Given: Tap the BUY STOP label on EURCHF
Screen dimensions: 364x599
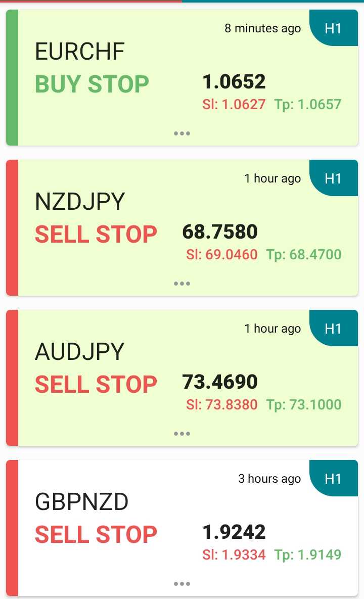Looking at the screenshot, I should tap(92, 84).
